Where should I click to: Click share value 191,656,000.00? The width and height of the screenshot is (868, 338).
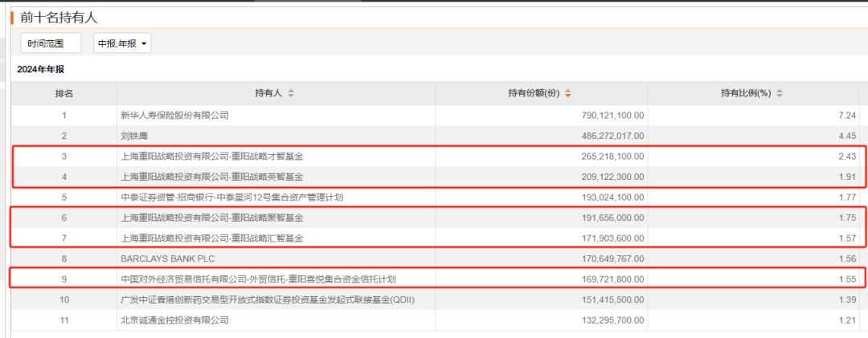611,218
